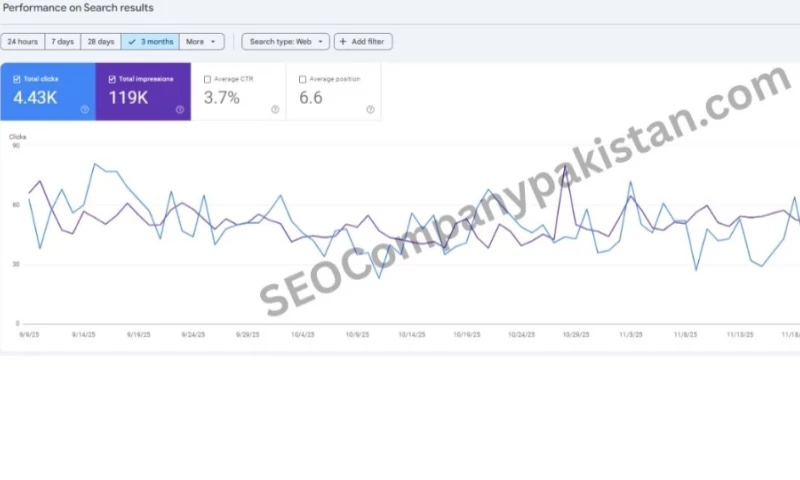Open the Search type: Web dropdown

click(286, 42)
